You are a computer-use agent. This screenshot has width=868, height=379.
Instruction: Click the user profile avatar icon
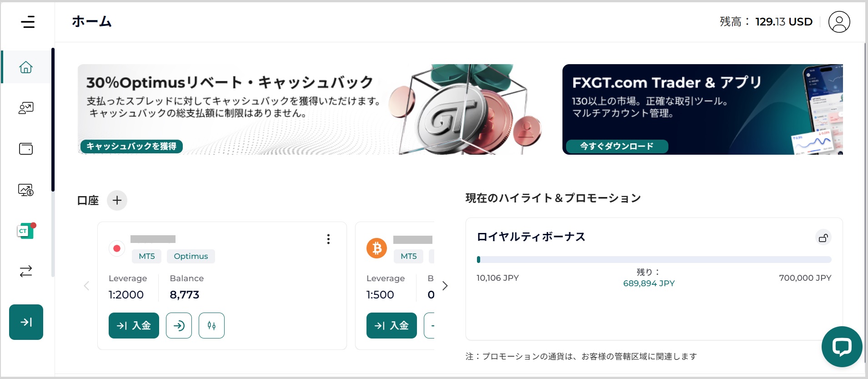pyautogui.click(x=839, y=22)
